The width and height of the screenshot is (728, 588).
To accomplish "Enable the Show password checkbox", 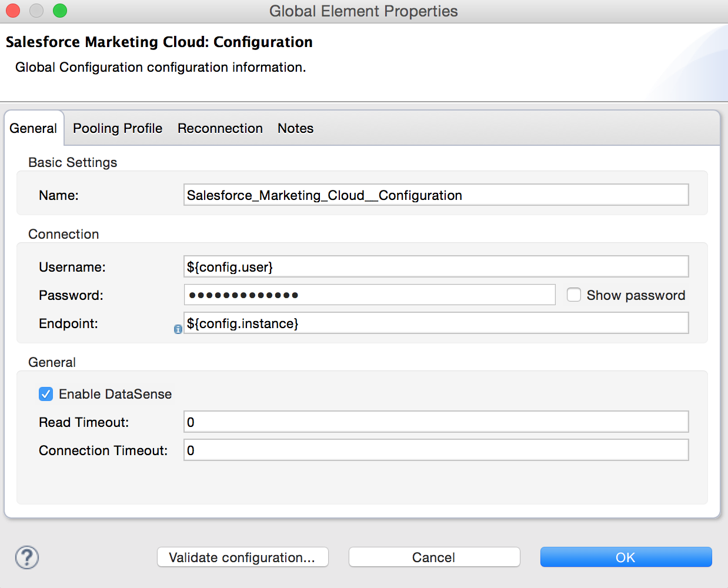I will pos(574,295).
